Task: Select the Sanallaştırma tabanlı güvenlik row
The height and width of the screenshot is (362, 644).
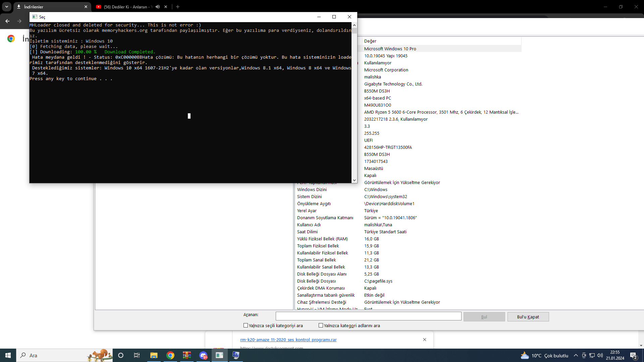Action: [x=408, y=295]
